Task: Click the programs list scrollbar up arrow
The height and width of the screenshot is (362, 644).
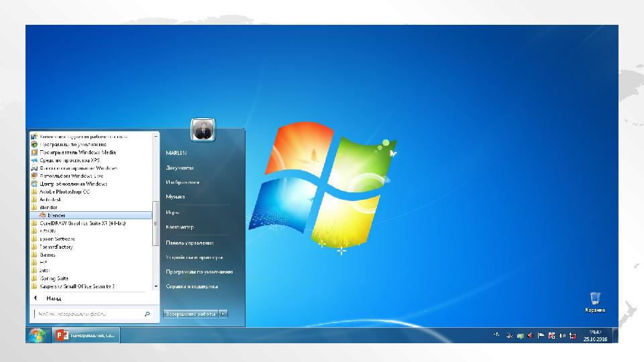Action: 156,136
